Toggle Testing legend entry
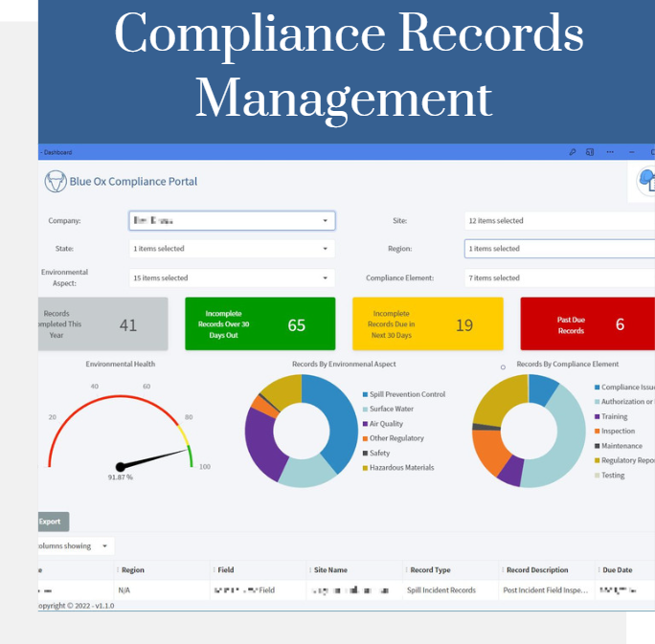 click(609, 475)
